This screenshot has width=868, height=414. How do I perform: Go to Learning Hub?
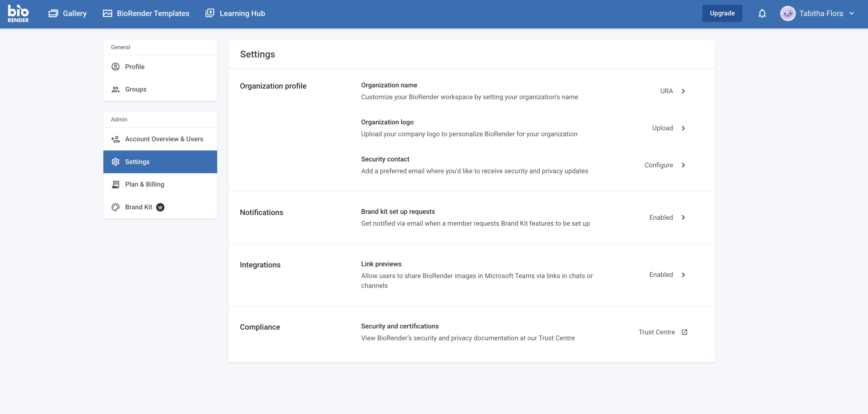[x=235, y=14]
